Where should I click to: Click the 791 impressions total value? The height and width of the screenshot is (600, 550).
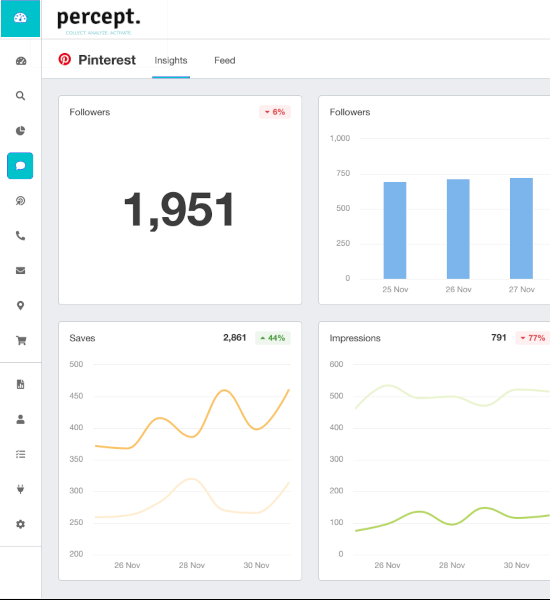[499, 338]
